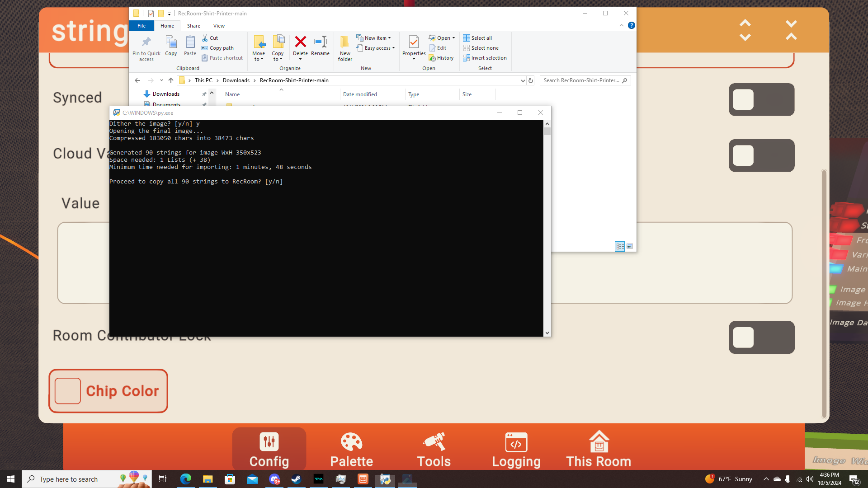The height and width of the screenshot is (488, 868).
Task: Toggle the Cloud Variable switch
Action: pos(761,155)
